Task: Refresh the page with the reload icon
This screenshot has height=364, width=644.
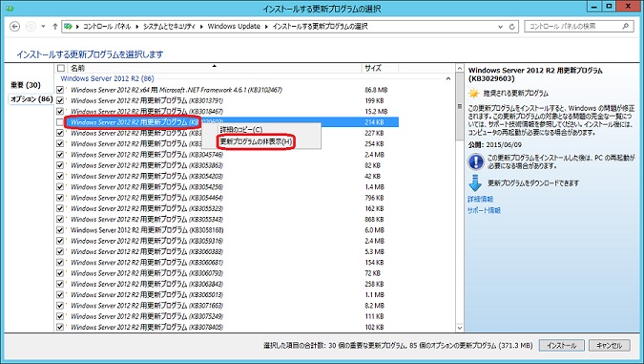Action: click(511, 27)
